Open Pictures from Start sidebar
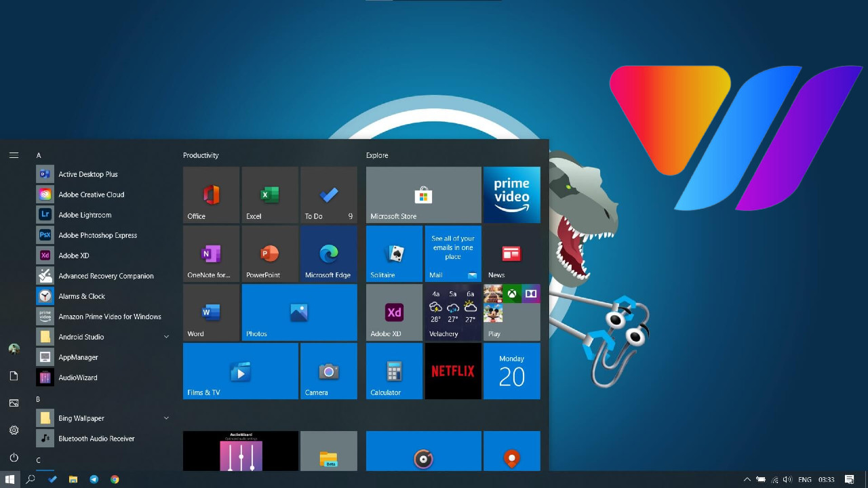 14,403
